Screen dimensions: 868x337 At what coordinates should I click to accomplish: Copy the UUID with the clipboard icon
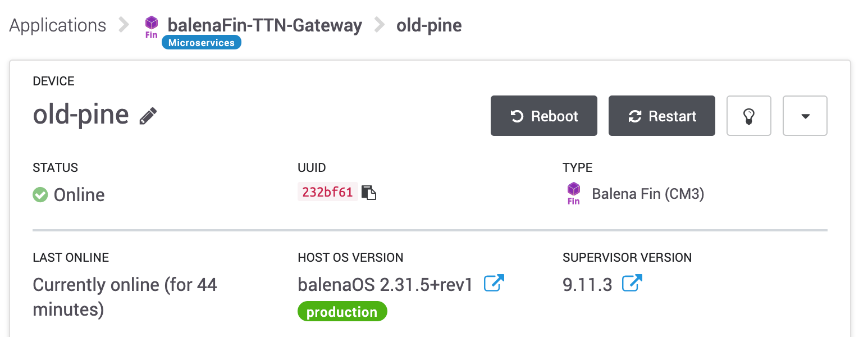(368, 193)
